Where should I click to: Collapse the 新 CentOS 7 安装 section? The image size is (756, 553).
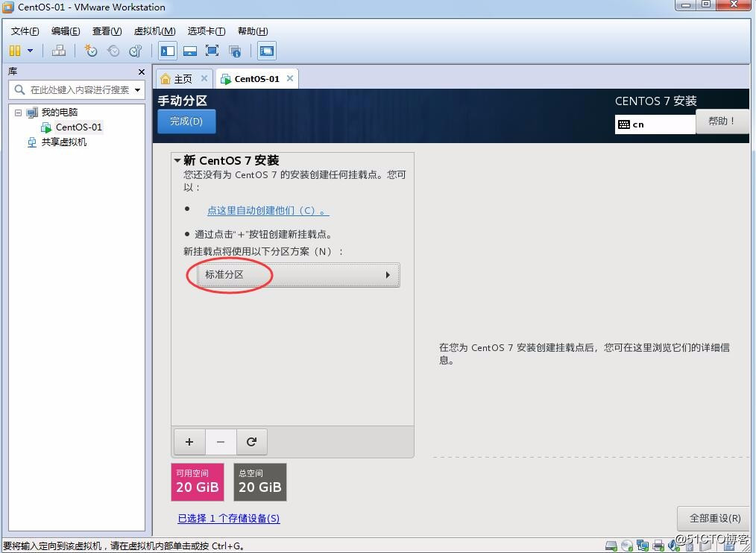tap(177, 160)
